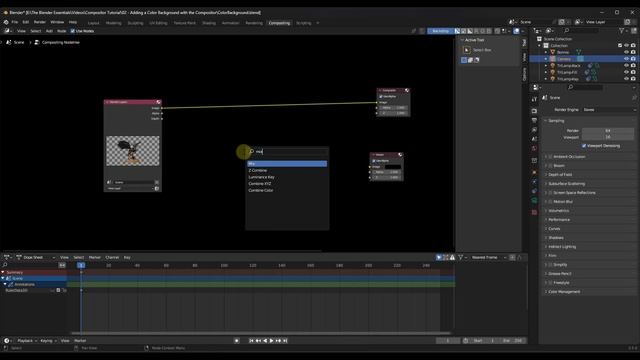Collapse the Summary channel row

[3, 272]
